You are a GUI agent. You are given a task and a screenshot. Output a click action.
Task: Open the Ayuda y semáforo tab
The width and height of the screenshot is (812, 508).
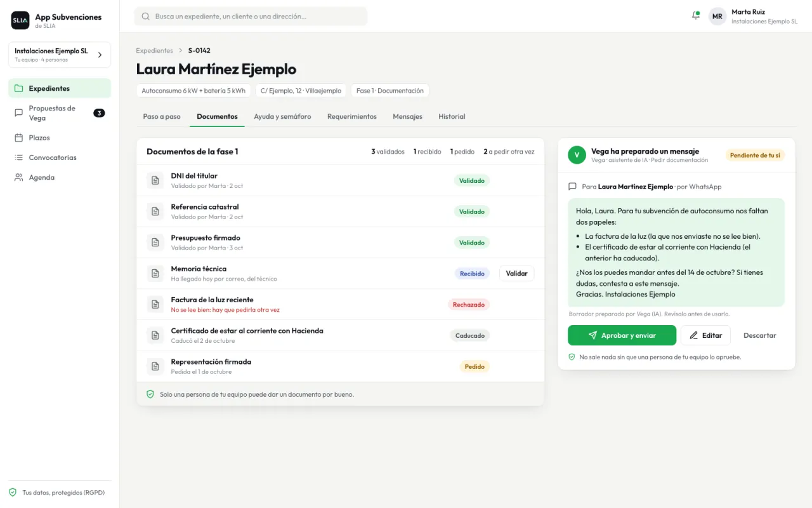282,117
